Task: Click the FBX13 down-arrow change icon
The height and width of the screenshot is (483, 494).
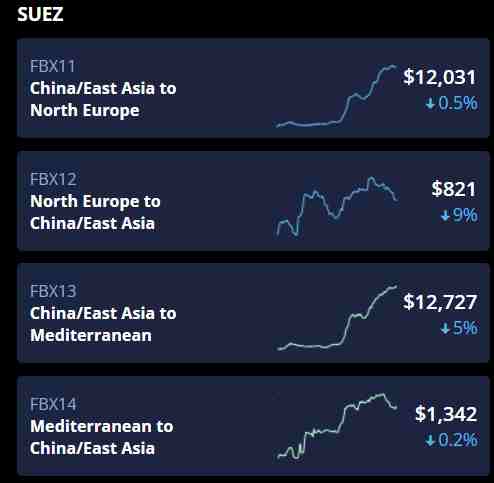Action: (x=445, y=329)
